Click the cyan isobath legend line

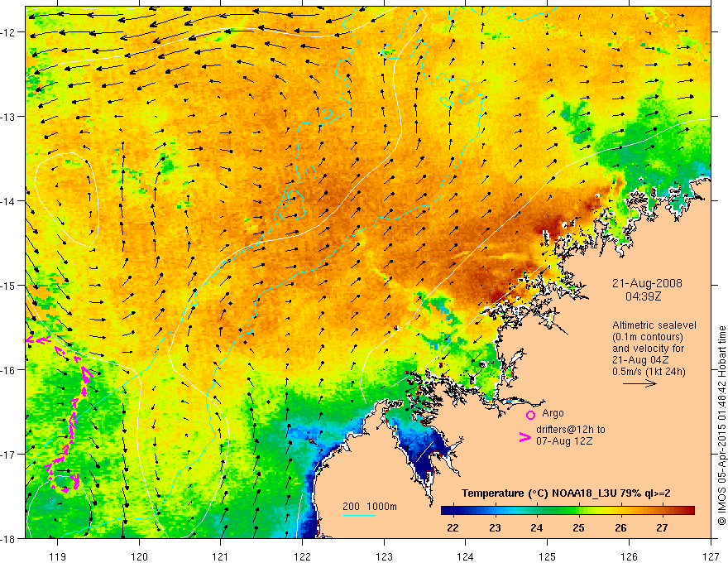pyautogui.click(x=358, y=515)
